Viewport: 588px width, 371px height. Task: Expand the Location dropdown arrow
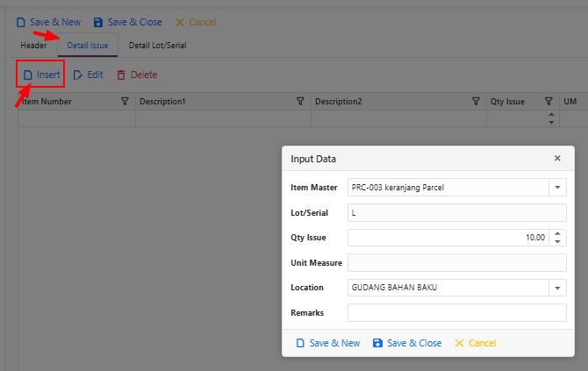click(557, 288)
